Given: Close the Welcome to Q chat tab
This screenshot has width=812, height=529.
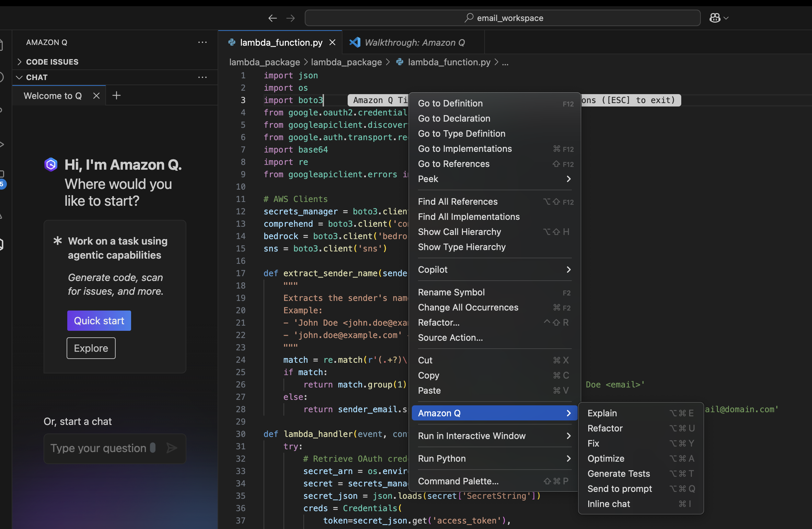Looking at the screenshot, I should 96,96.
